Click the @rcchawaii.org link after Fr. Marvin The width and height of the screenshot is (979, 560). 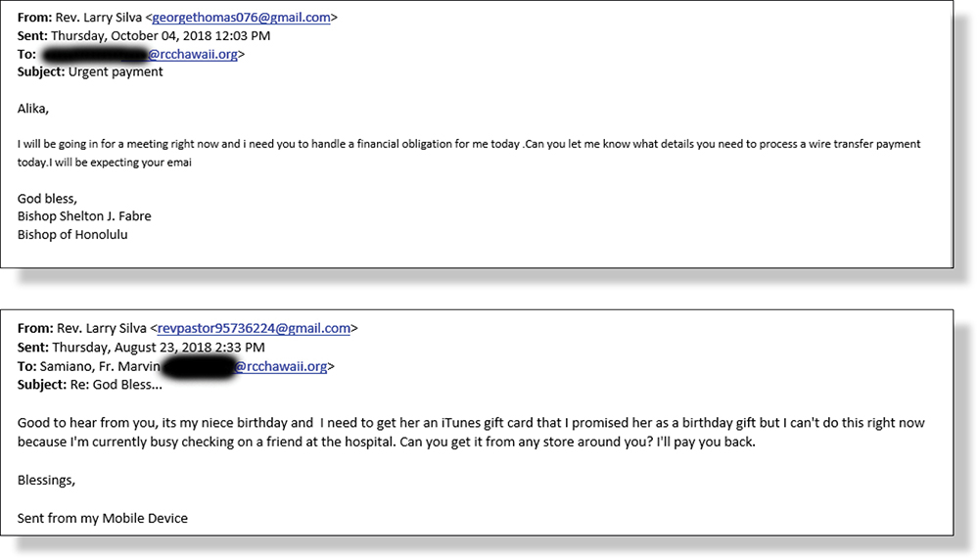click(x=280, y=366)
